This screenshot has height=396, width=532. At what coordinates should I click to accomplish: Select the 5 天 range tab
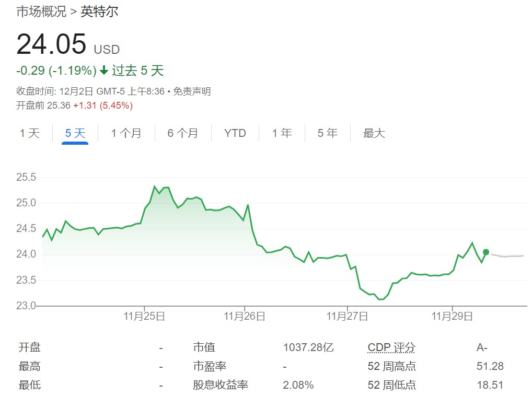click(75, 133)
